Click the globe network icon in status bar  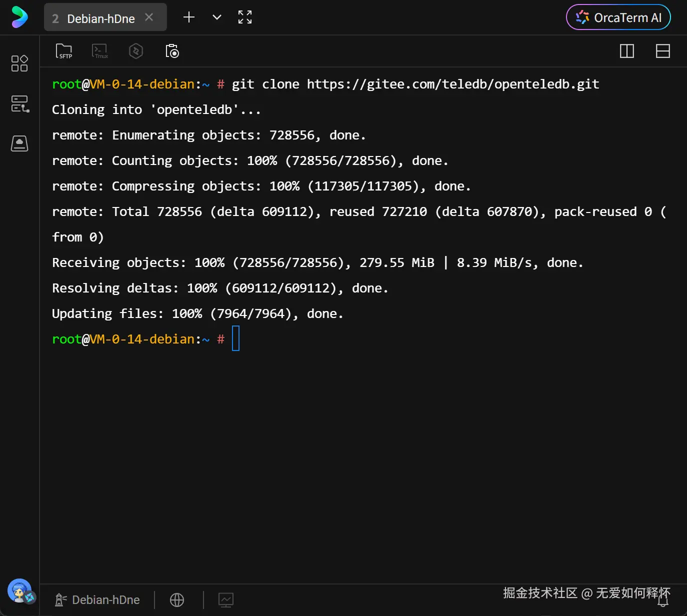177,600
